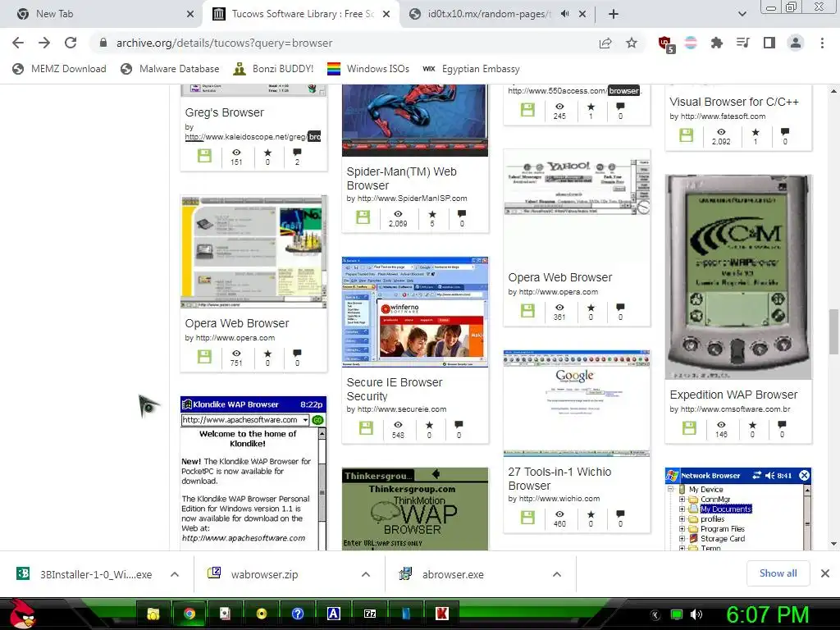
Task: Reload the archive.org page
Action: [x=71, y=43]
